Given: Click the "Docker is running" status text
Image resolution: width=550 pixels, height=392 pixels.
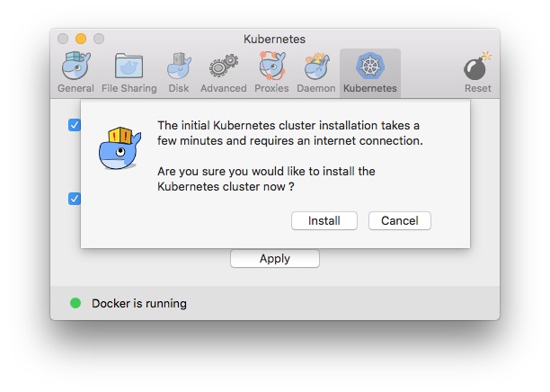Looking at the screenshot, I should click(x=139, y=304).
